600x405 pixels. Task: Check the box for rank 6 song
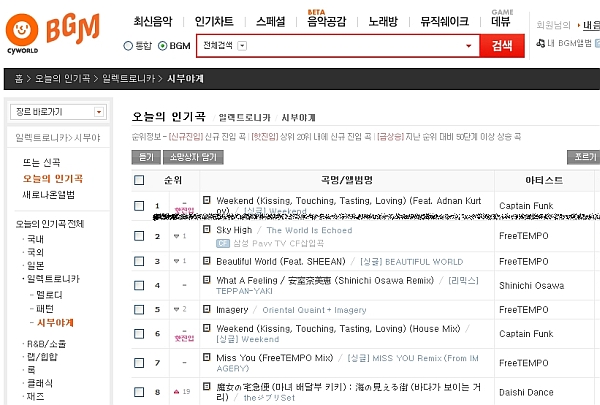139,334
